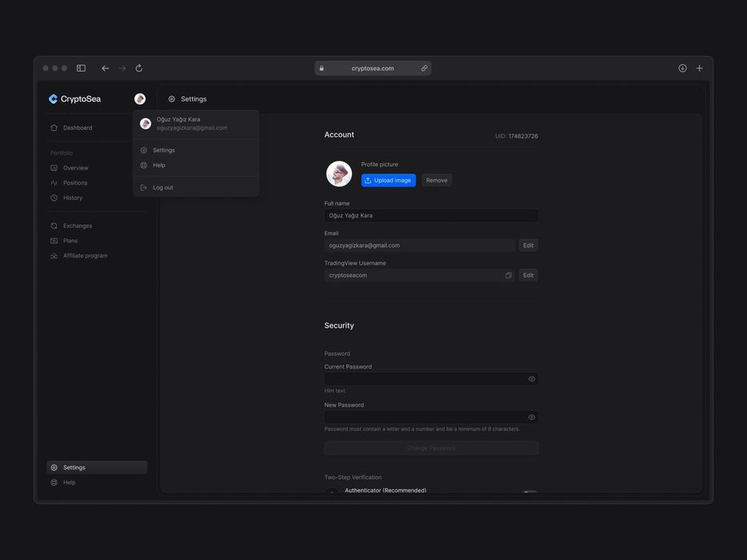Reveal the New Password with eye icon

(x=532, y=417)
